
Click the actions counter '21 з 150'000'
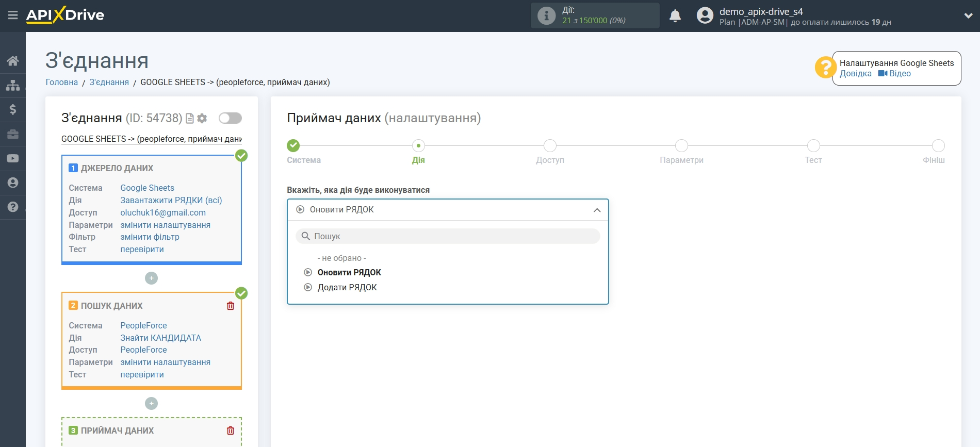click(585, 21)
